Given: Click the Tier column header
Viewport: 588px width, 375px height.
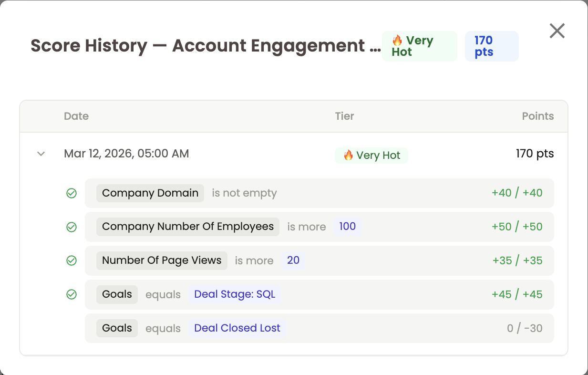Looking at the screenshot, I should [x=344, y=116].
